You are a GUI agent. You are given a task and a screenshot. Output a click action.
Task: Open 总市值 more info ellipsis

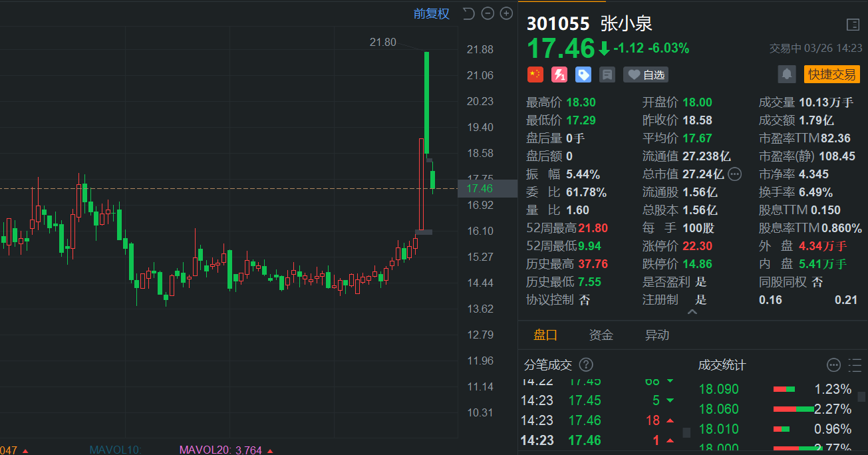click(734, 174)
